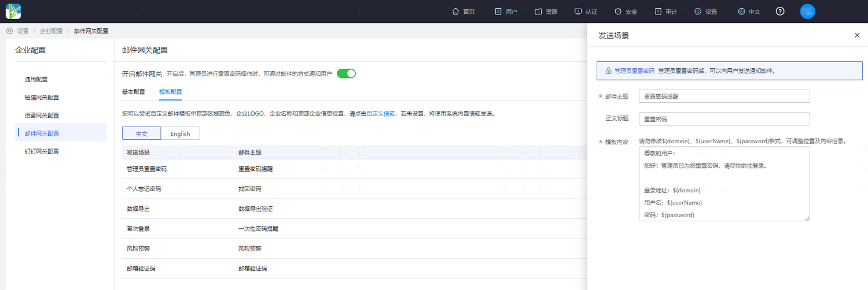868x290 pixels.
Task: Open the 认证 authentication icon
Action: pyautogui.click(x=578, y=12)
